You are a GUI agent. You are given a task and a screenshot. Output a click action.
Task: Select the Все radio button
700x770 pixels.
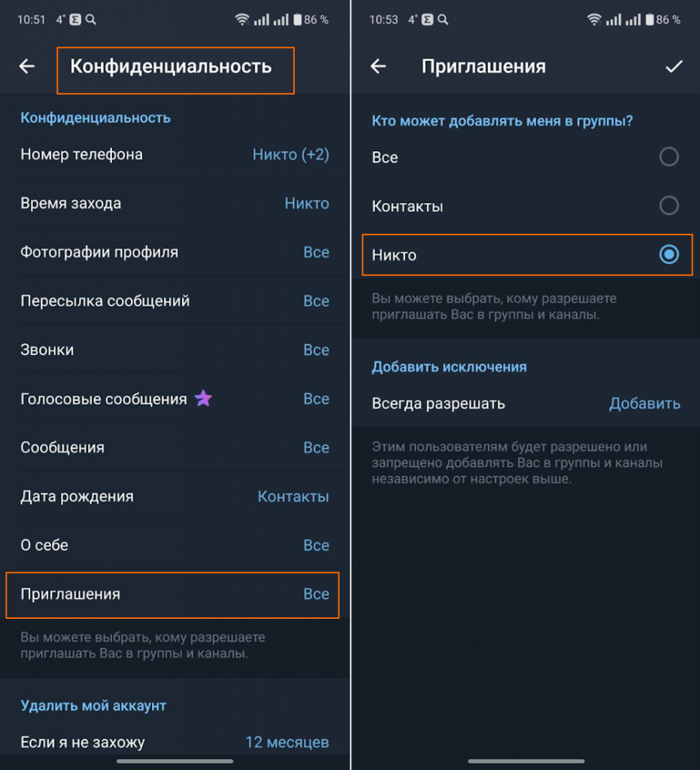point(668,157)
